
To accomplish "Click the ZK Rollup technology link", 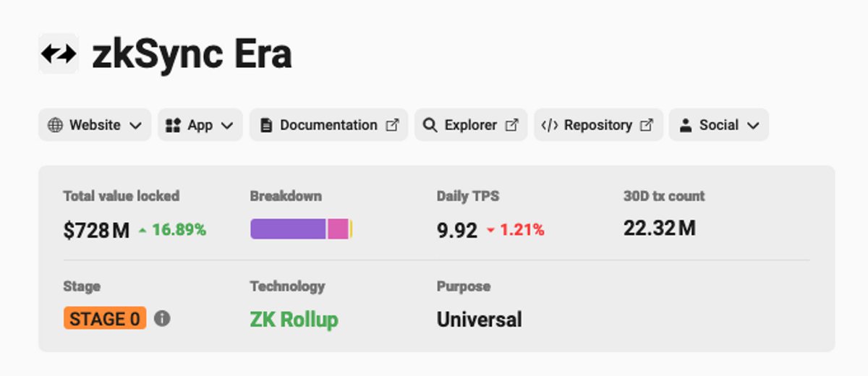I will click(294, 319).
